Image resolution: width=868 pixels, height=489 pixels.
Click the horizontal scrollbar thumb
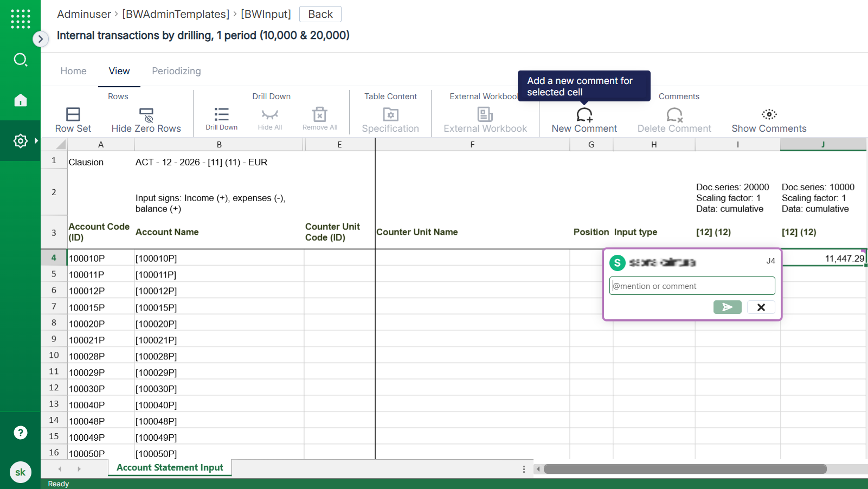point(685,469)
